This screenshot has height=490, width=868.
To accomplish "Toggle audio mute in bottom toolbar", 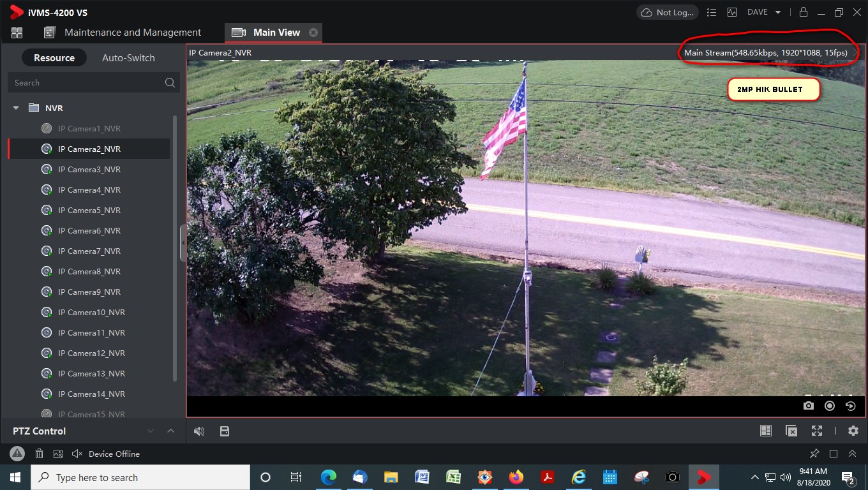I will click(x=199, y=431).
